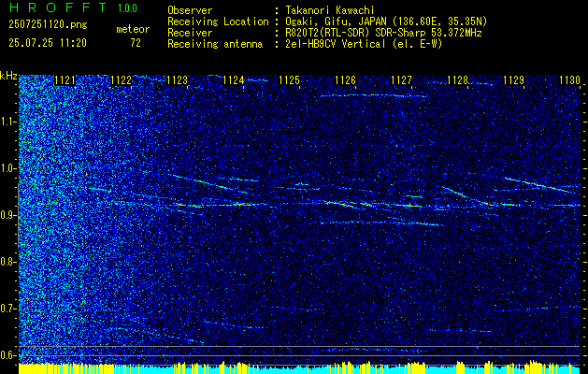
Task: Click the HROFFT program title text
Action: pos(58,7)
